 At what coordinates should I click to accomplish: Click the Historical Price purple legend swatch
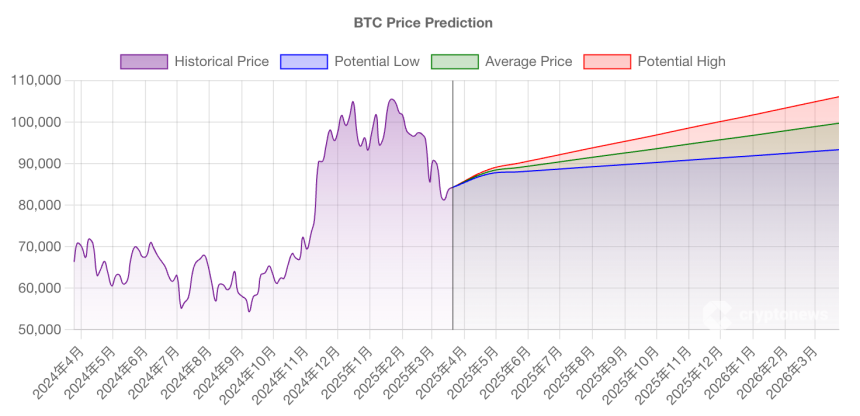click(x=144, y=61)
